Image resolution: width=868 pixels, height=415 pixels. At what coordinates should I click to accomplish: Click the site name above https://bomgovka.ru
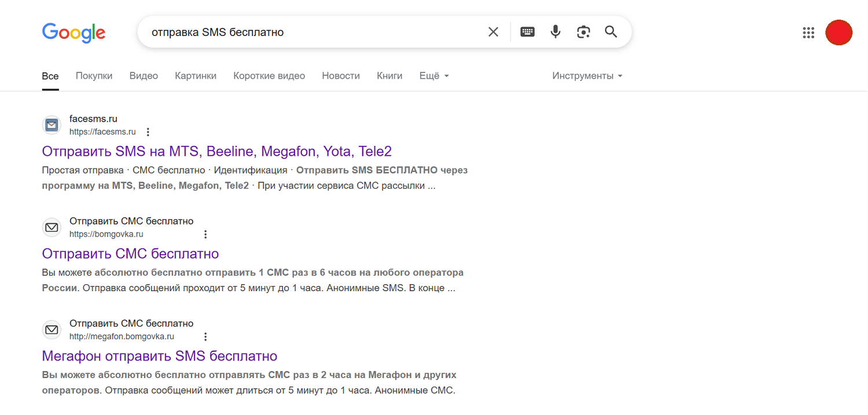click(131, 221)
